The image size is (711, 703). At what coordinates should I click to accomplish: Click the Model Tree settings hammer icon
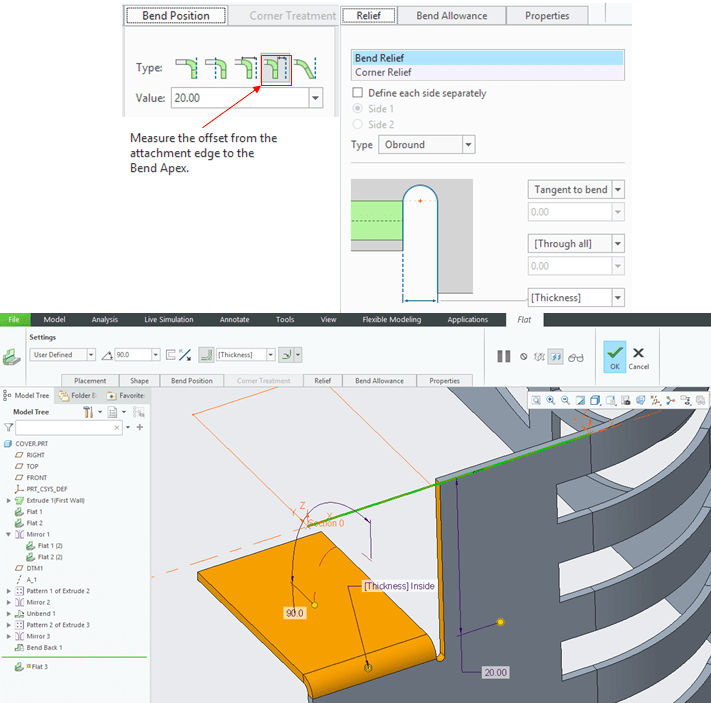pyautogui.click(x=89, y=412)
